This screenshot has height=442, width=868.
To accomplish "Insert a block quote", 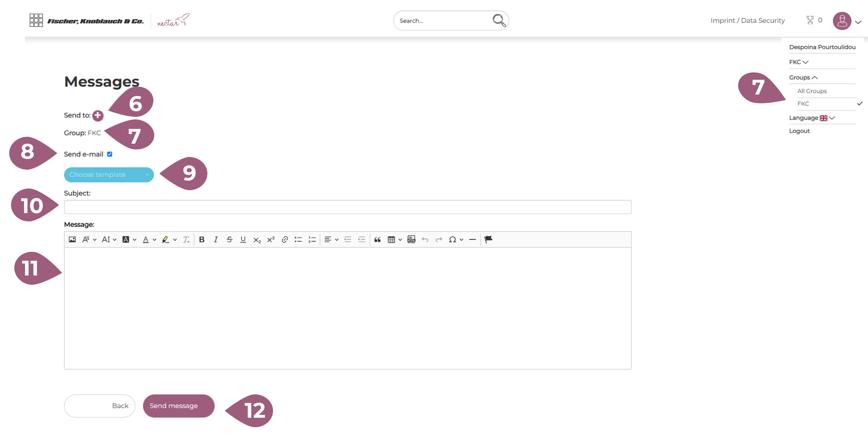I will point(377,240).
